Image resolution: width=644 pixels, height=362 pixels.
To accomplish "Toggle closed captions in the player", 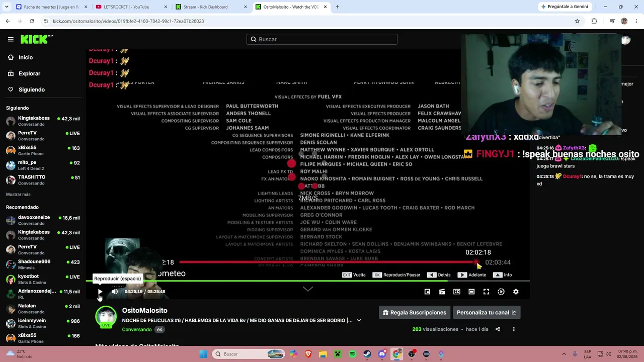I will pyautogui.click(x=457, y=292).
